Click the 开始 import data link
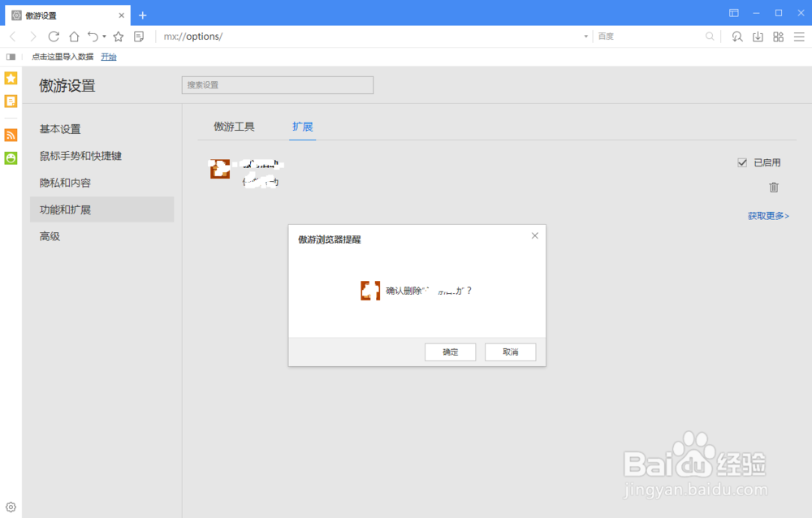812x518 pixels. coord(109,57)
